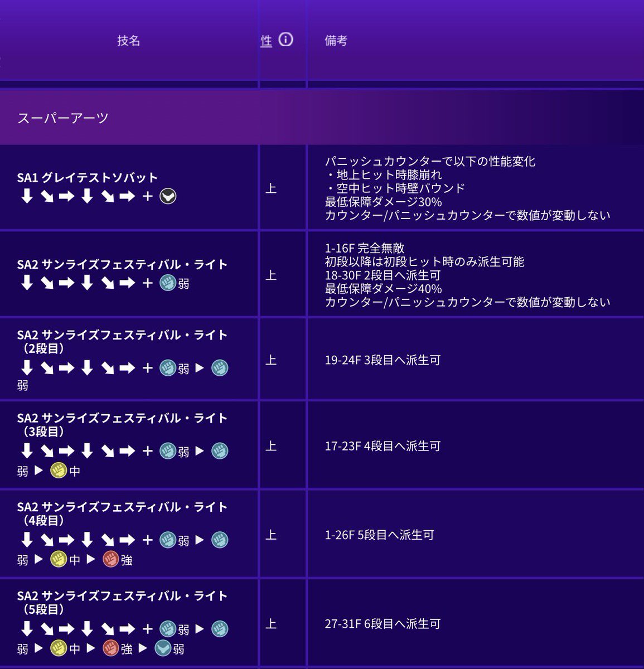Select the SA2 サンライズフェスティバル・ライト (3段目) name
This screenshot has width=644, height=669.
coord(122,424)
